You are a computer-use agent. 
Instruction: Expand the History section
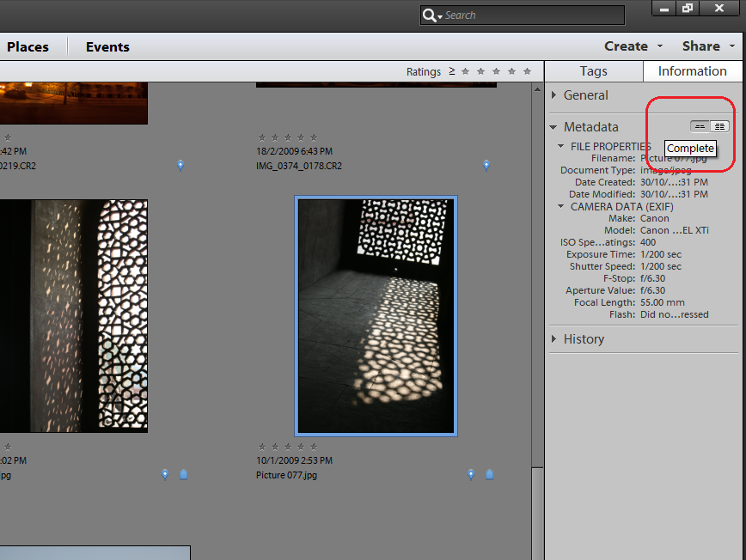click(554, 338)
